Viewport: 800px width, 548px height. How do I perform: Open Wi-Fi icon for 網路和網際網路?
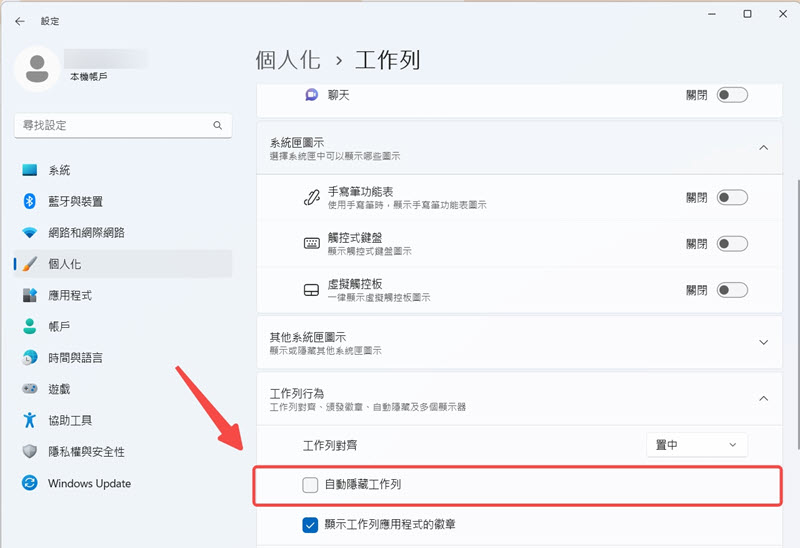[x=30, y=233]
